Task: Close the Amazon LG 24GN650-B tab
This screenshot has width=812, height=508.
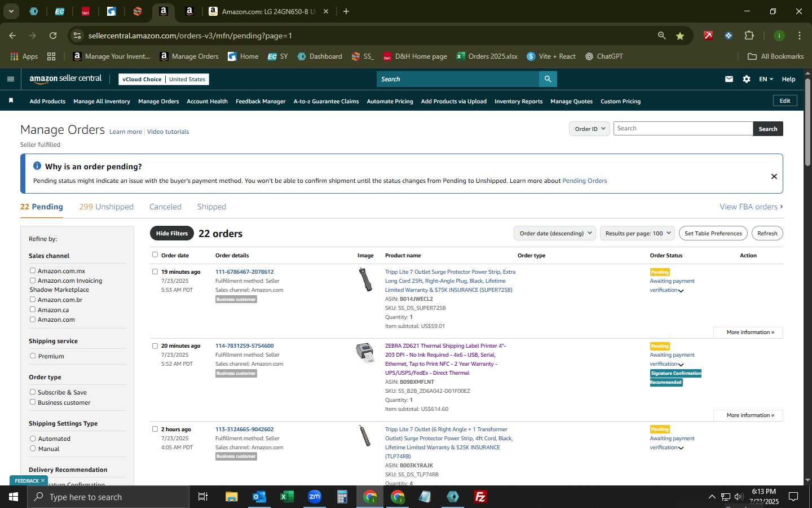Action: coord(326,11)
